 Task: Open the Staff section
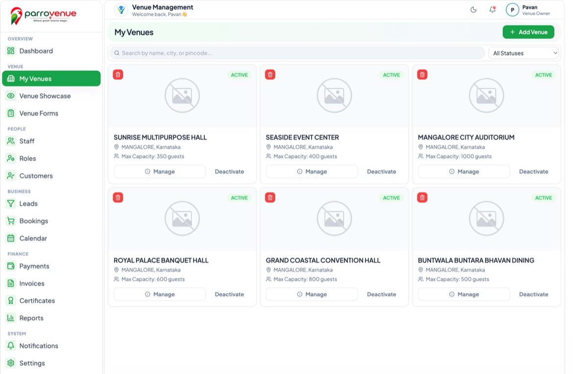(x=51, y=141)
